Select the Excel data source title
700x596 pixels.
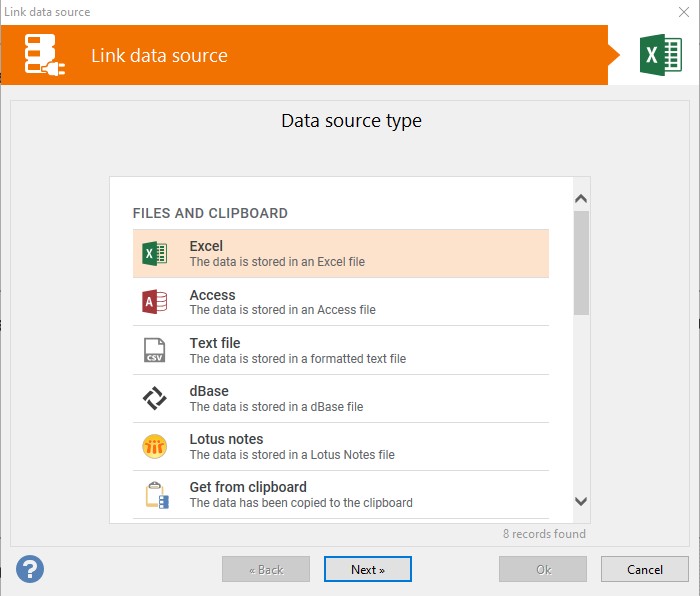206,246
